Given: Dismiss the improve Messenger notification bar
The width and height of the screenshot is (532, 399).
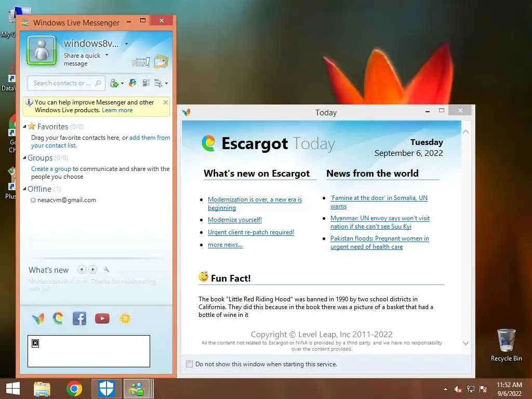Looking at the screenshot, I should coord(166,102).
